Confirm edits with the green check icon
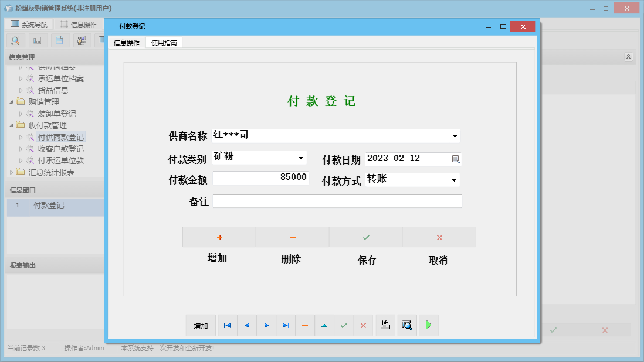 344,325
